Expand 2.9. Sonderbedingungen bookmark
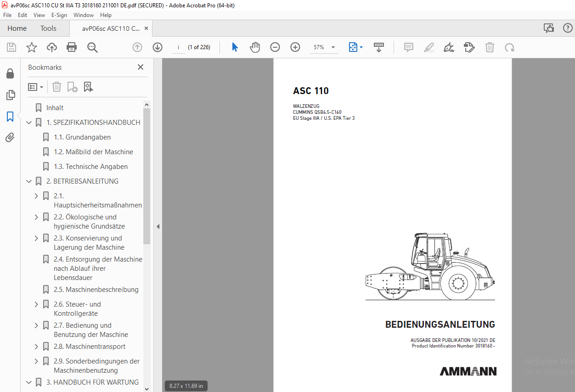Image resolution: width=575 pixels, height=392 pixels. tap(36, 361)
